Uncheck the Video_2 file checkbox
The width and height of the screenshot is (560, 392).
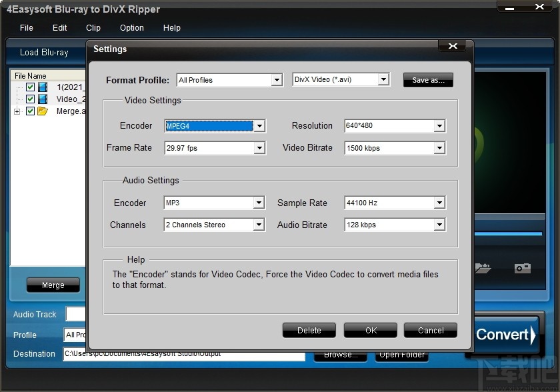coord(31,99)
